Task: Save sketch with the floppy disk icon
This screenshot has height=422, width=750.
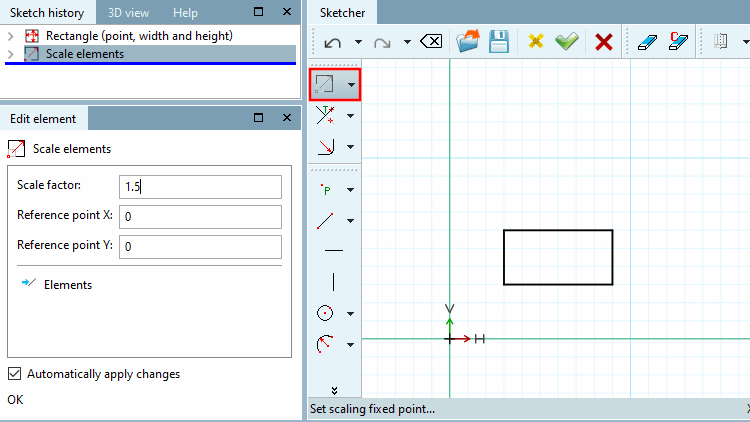Action: (x=499, y=41)
